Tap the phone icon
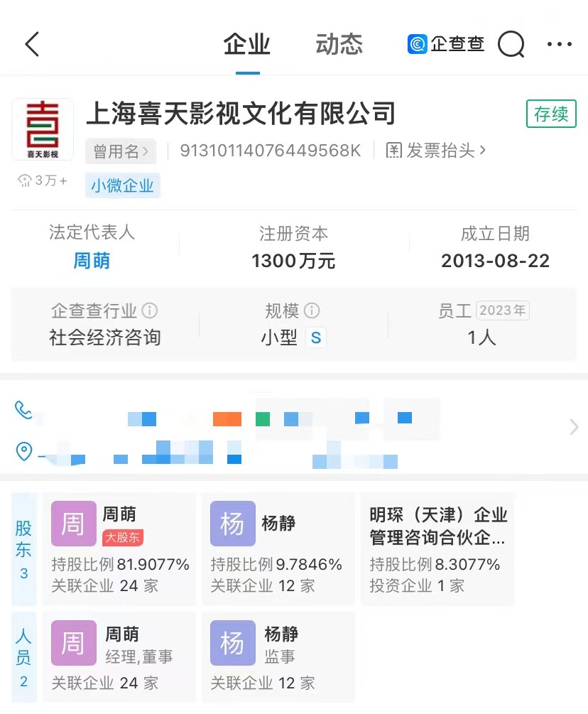The height and width of the screenshot is (714, 588). 23,410
